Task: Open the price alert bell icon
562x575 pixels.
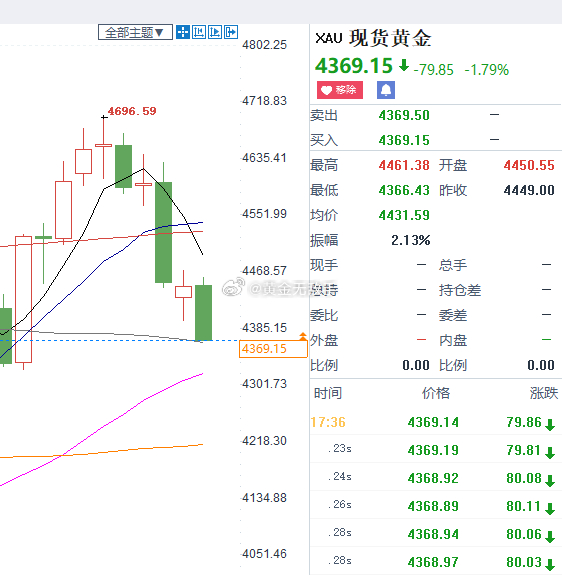Action: [386, 90]
